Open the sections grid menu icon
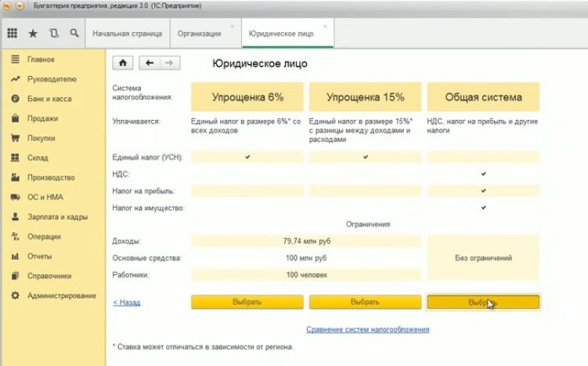 click(12, 34)
